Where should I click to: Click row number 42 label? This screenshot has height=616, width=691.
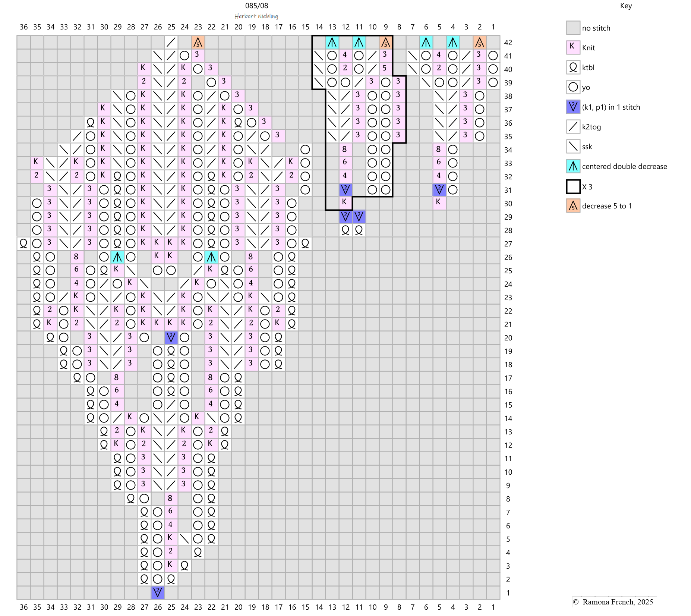(x=508, y=43)
